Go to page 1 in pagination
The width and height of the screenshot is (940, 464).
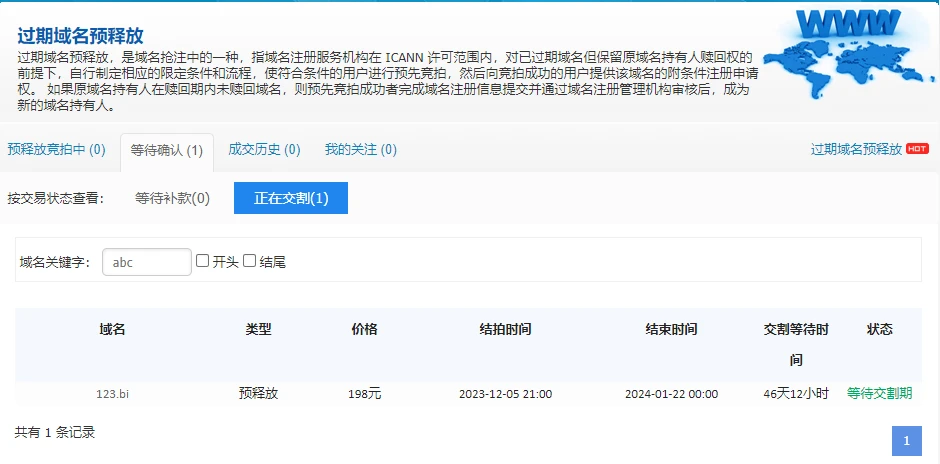click(x=906, y=441)
